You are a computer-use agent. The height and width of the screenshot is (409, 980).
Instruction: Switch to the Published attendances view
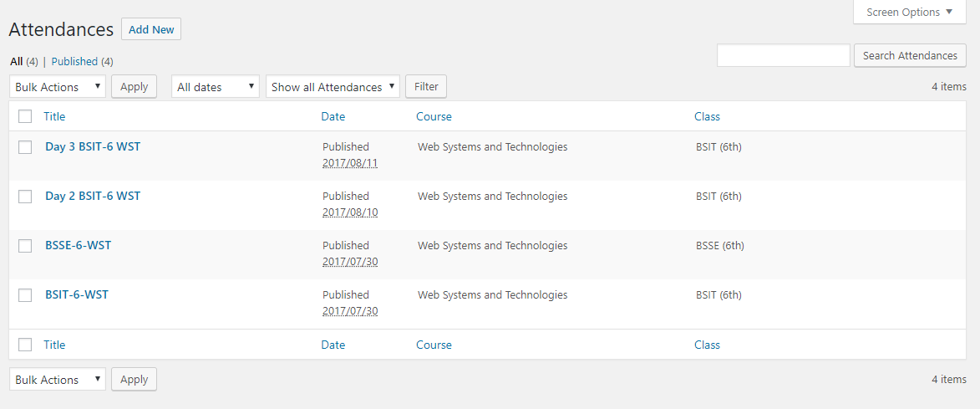(74, 61)
